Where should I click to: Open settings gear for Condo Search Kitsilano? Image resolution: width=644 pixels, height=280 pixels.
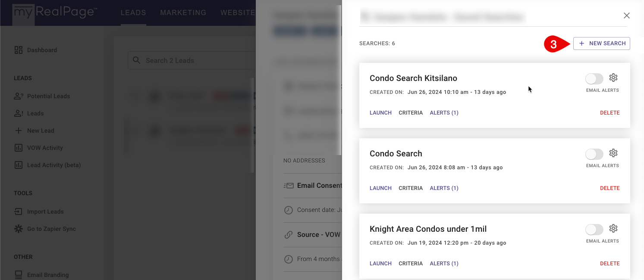click(613, 78)
